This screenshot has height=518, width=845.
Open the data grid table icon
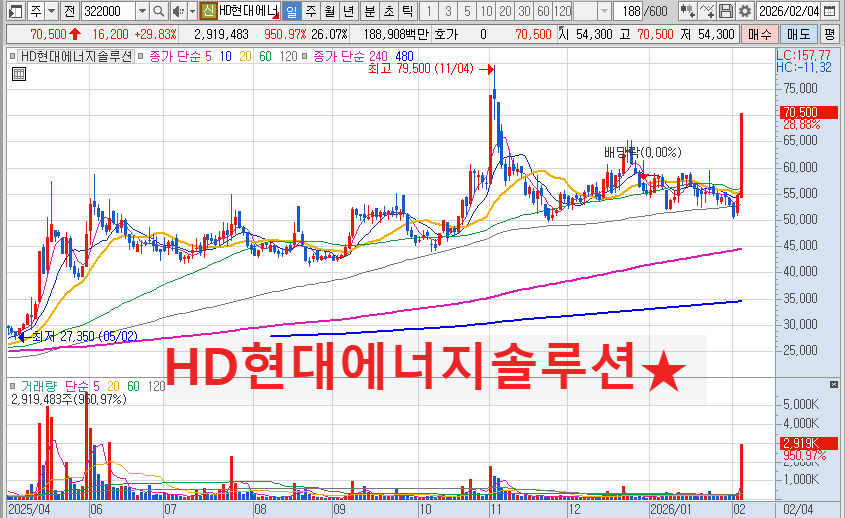(19, 74)
